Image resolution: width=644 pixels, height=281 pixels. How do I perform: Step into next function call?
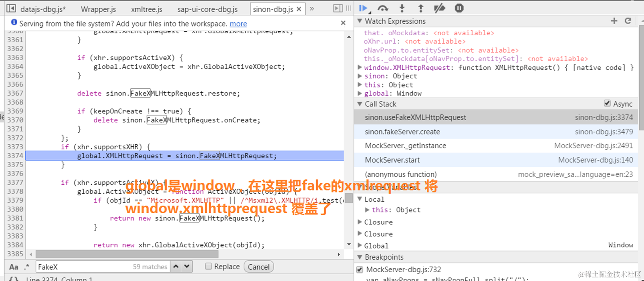(402, 8)
